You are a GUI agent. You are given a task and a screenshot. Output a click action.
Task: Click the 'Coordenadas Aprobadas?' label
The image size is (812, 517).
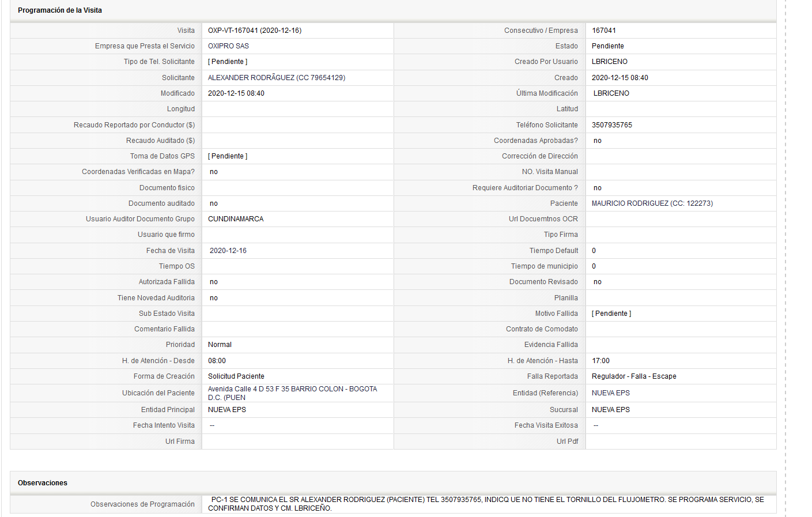click(x=536, y=141)
